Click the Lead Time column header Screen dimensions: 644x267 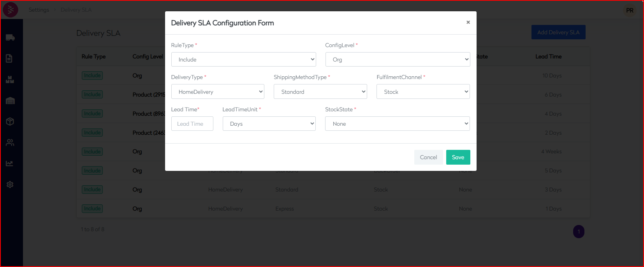548,56
